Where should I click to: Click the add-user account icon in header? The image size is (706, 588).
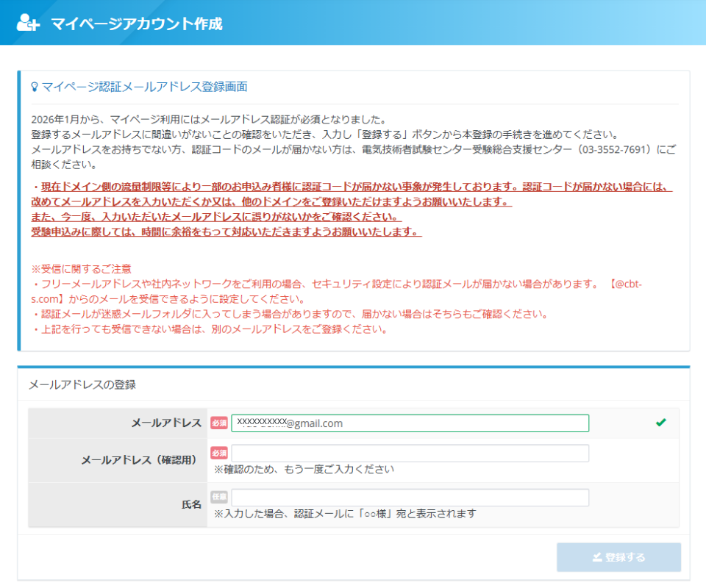click(28, 23)
